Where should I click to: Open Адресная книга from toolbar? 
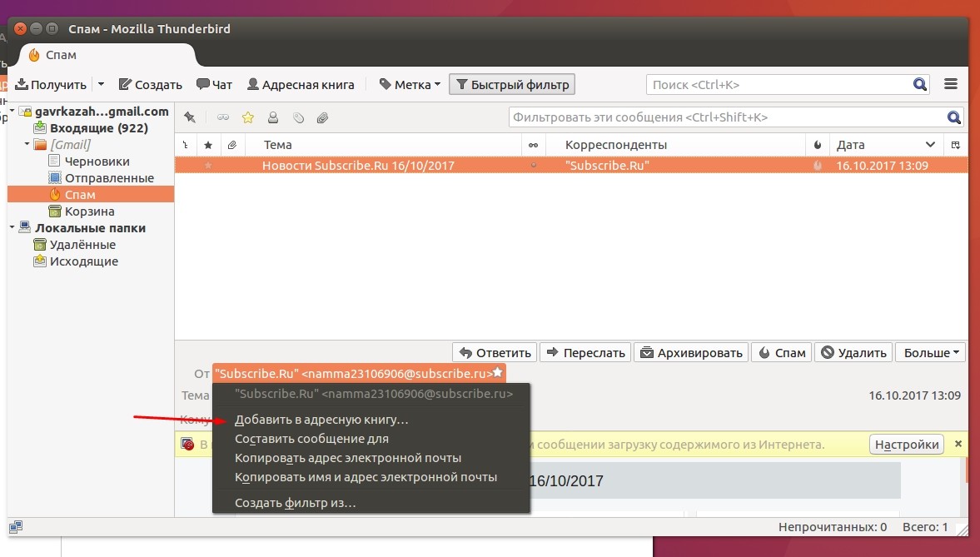coord(301,84)
